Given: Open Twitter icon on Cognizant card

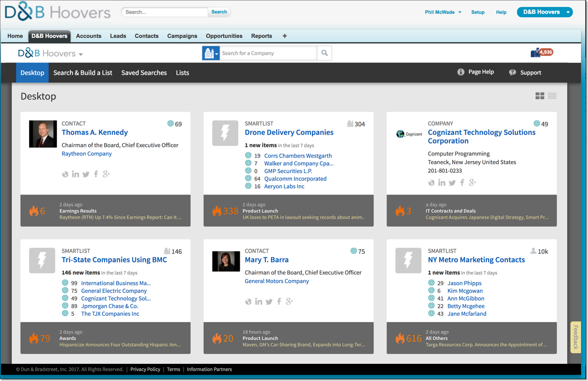Looking at the screenshot, I should coord(452,183).
